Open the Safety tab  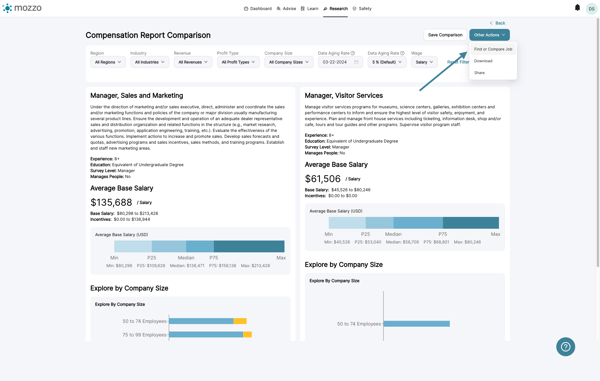click(362, 8)
